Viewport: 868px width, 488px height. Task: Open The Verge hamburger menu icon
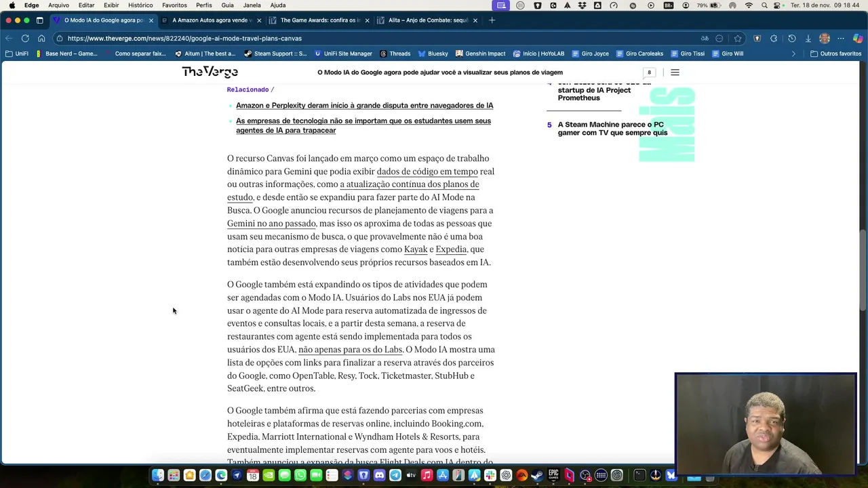click(675, 73)
